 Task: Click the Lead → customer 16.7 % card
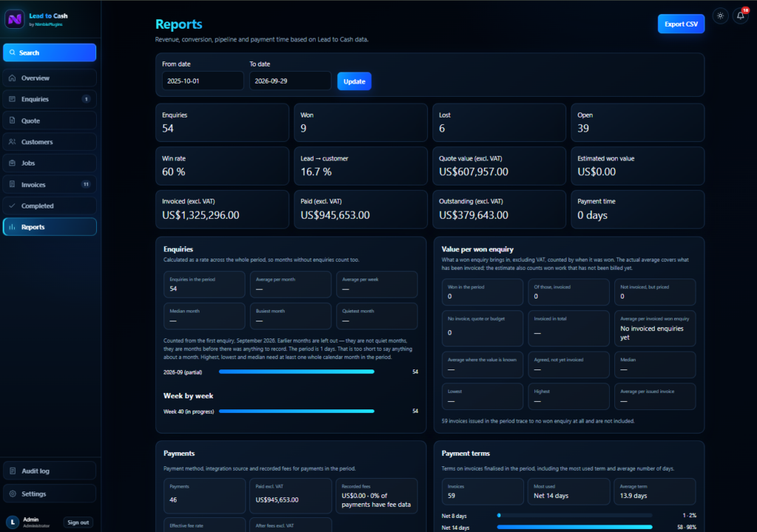click(x=361, y=166)
